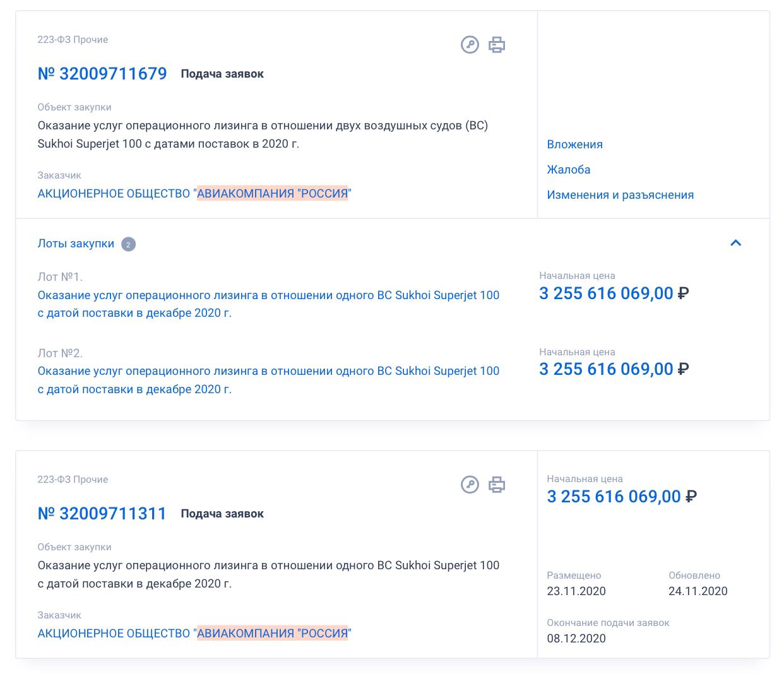The width and height of the screenshot is (784, 674).
Task: Click the Подача заявок status of purchase 32009711679
Action: point(222,74)
